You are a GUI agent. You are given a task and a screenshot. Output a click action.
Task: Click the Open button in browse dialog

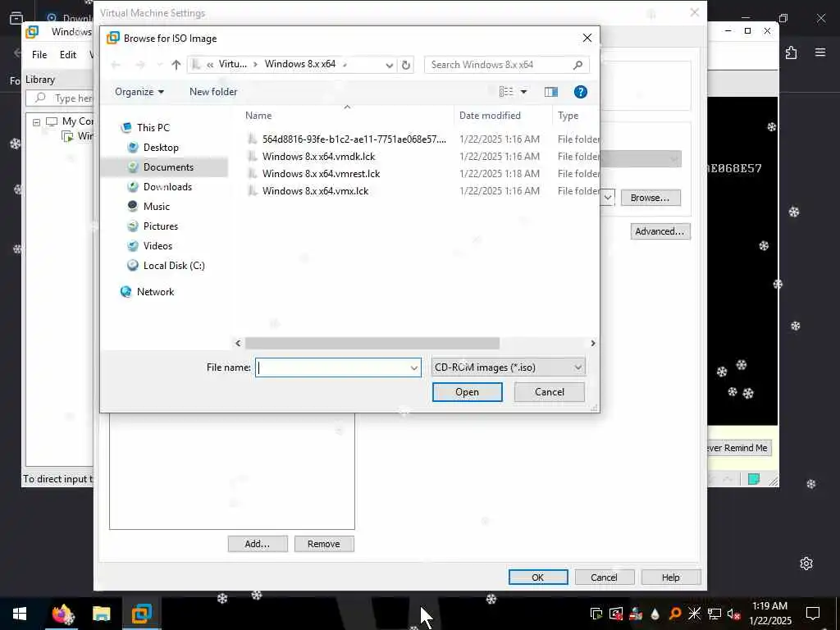pyautogui.click(x=467, y=392)
